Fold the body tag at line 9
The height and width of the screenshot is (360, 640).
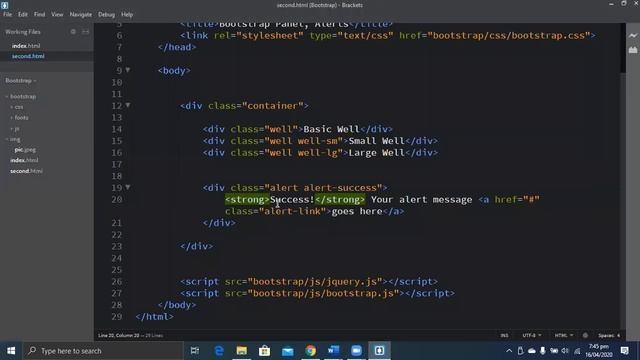pos(128,70)
